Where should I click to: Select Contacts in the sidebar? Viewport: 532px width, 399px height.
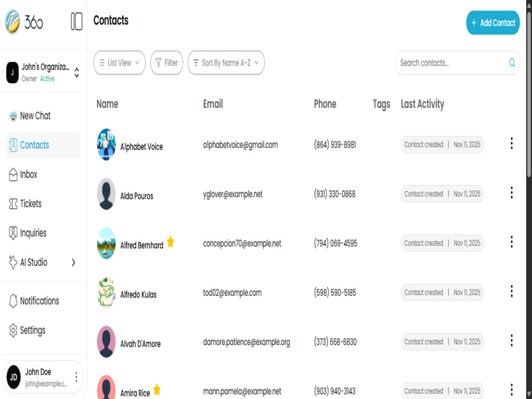pos(44,145)
